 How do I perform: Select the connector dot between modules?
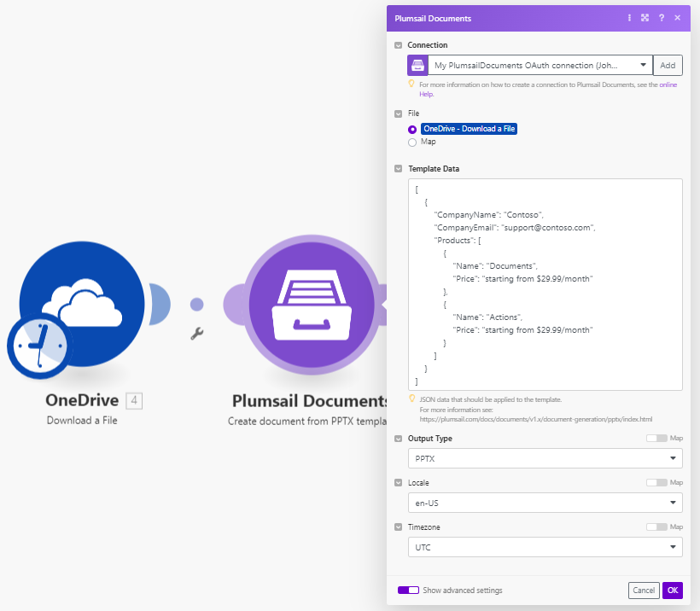click(197, 305)
